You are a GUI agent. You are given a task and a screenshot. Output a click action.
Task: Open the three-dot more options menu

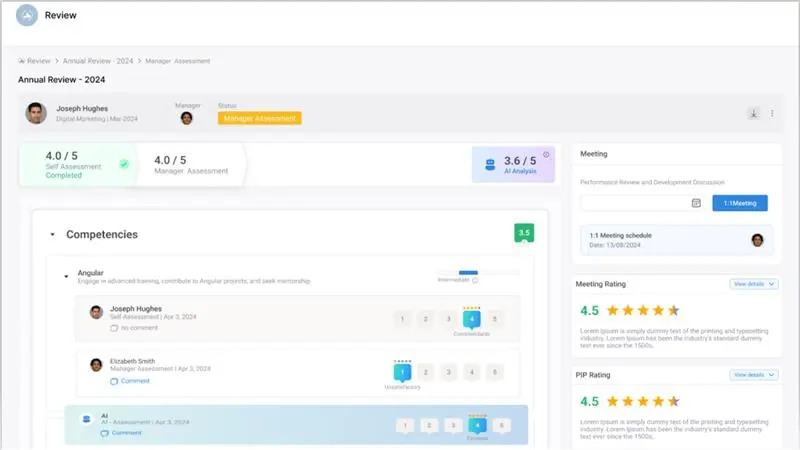pyautogui.click(x=772, y=113)
